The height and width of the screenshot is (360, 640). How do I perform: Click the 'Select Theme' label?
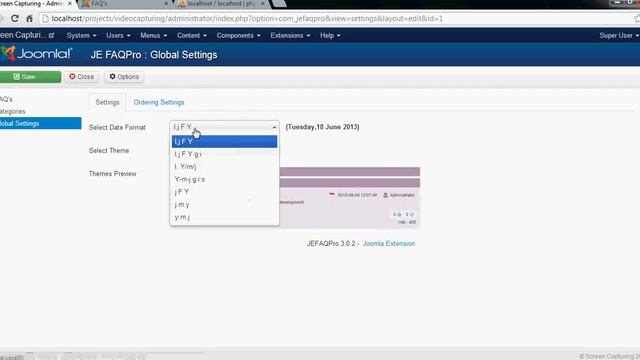[109, 151]
